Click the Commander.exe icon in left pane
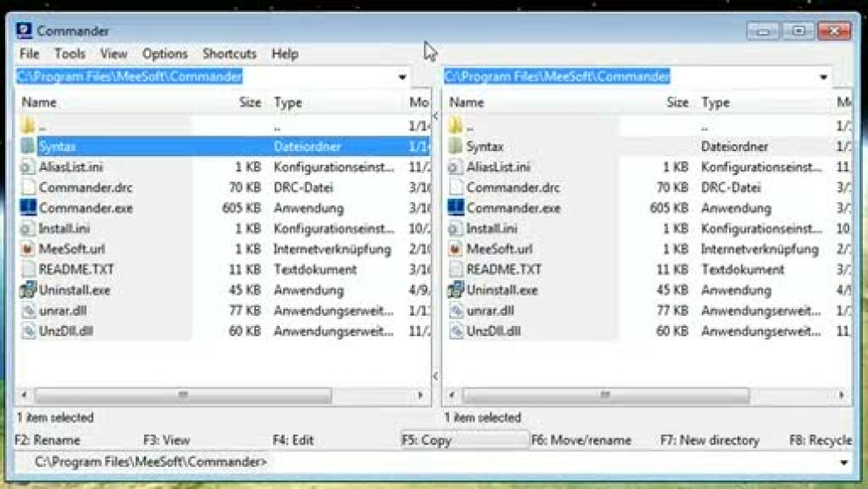Image resolution: width=868 pixels, height=489 pixels. point(27,208)
